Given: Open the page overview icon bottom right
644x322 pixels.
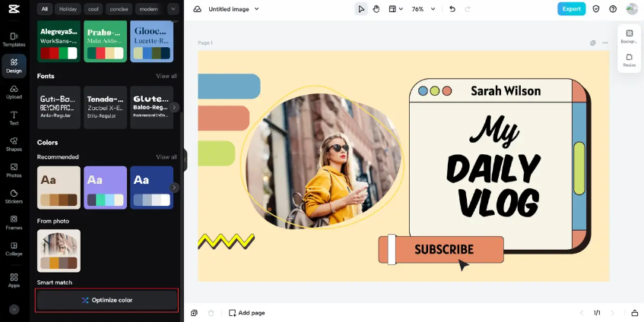Looking at the screenshot, I should tap(634, 313).
